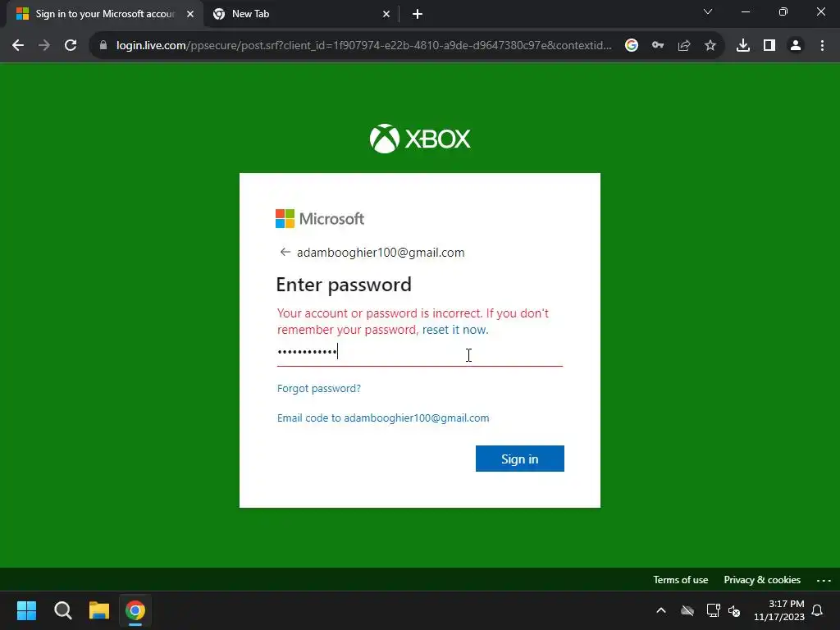Open the notifications bell icon
The width and height of the screenshot is (840, 630).
click(818, 610)
